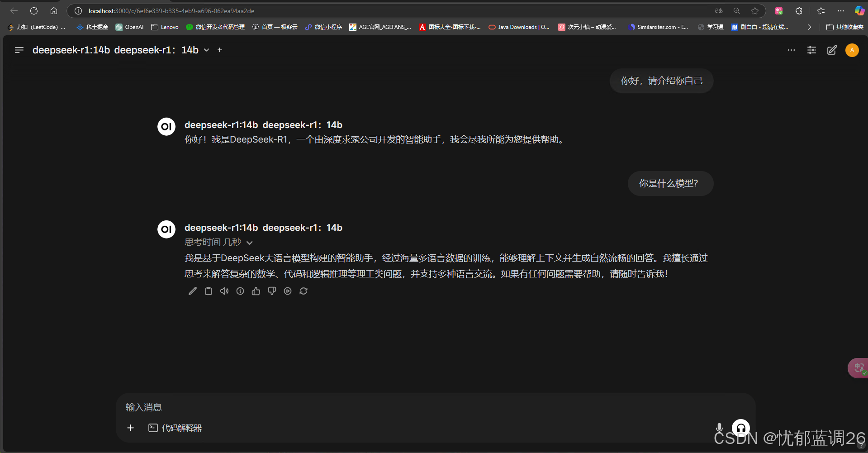This screenshot has height=453, width=868.
Task: Show more bookmarks with the chevron
Action: click(809, 27)
